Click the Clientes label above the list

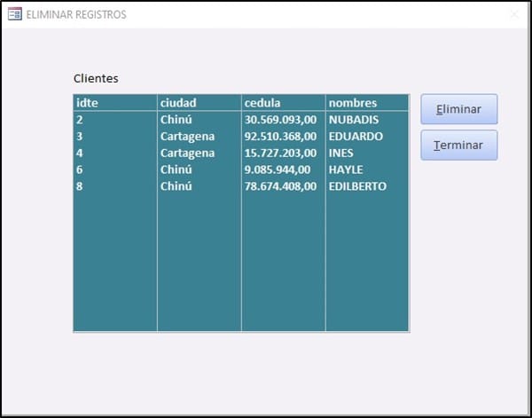point(96,78)
